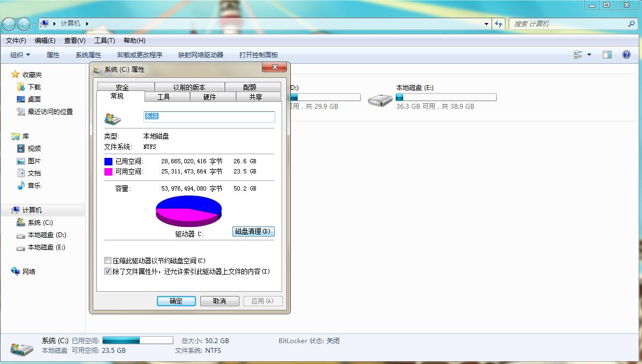Click the Computer icon in navigation pane
This screenshot has width=642, height=364.
[16, 210]
